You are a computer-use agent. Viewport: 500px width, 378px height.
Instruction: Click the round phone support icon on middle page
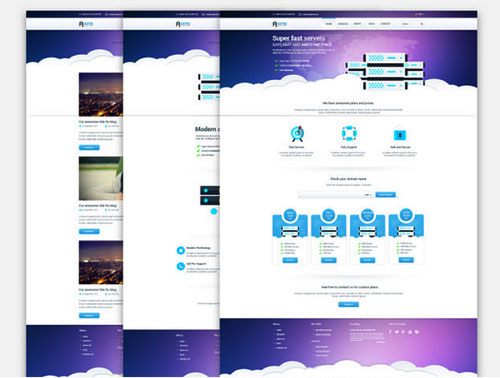[181, 266]
